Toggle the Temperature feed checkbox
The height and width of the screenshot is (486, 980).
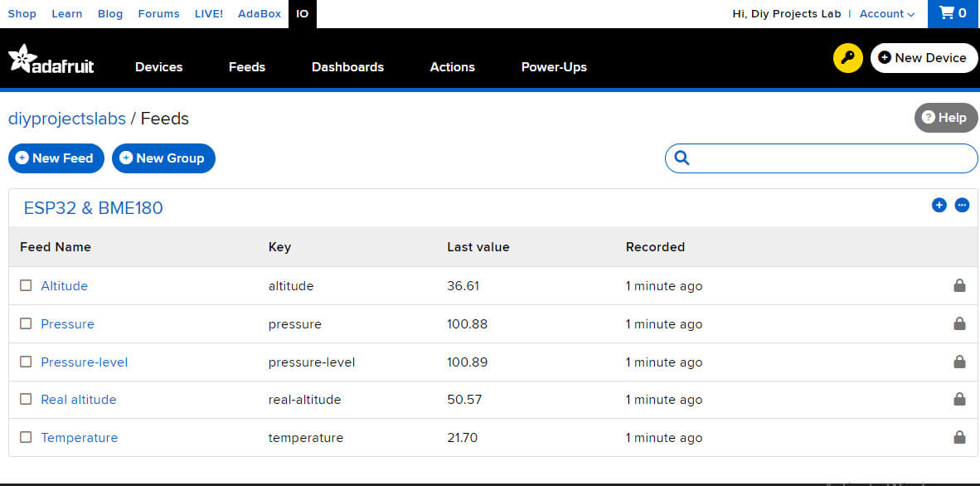click(x=26, y=437)
